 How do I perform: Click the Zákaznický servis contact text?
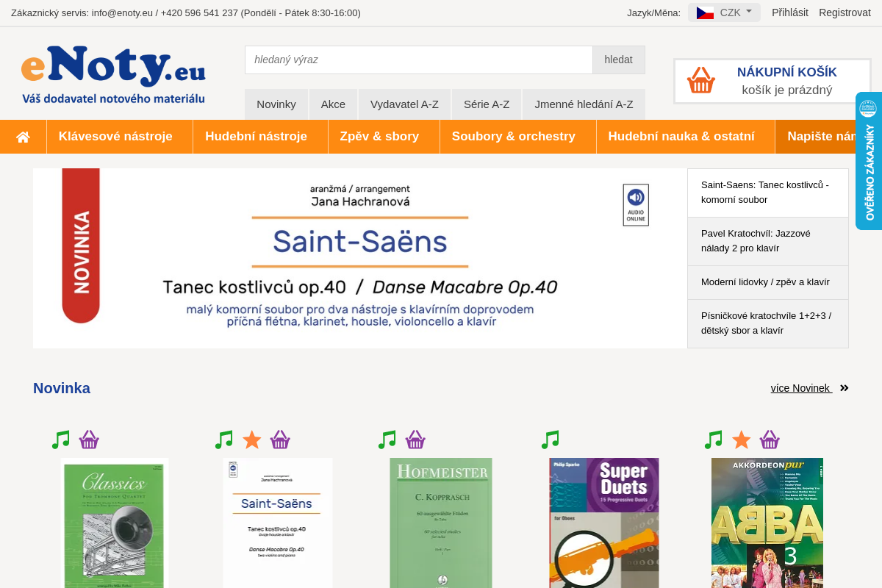click(186, 12)
